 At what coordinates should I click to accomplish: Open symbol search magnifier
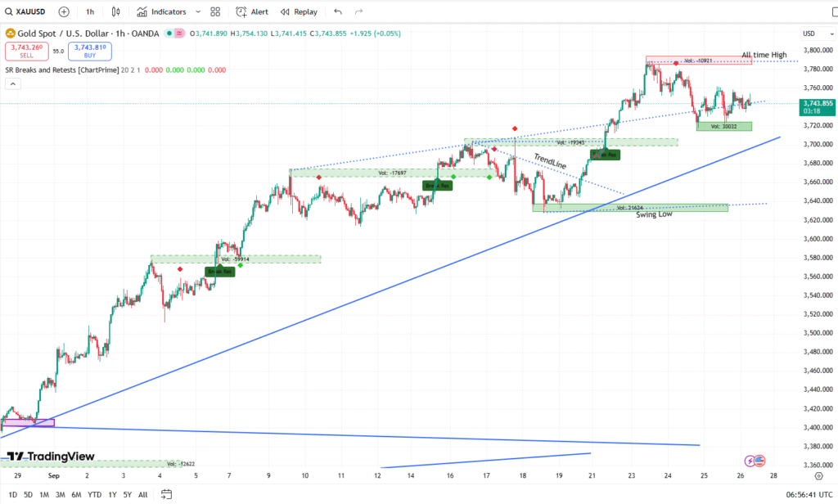(x=9, y=11)
